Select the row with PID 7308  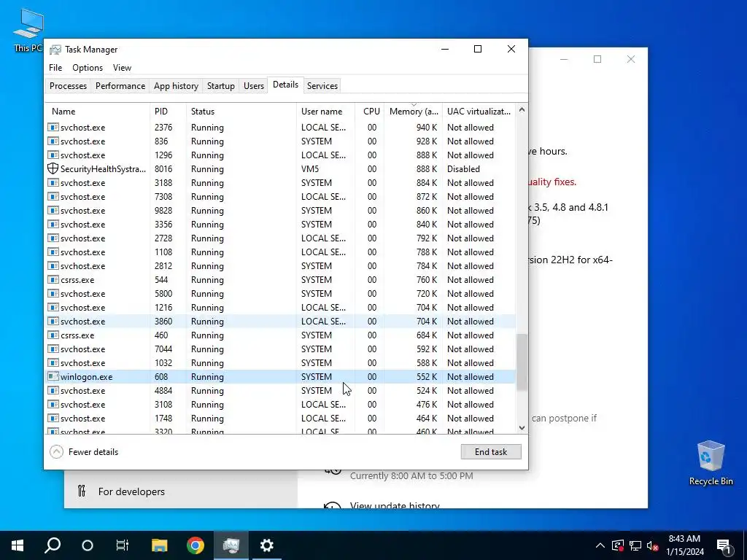click(x=280, y=196)
